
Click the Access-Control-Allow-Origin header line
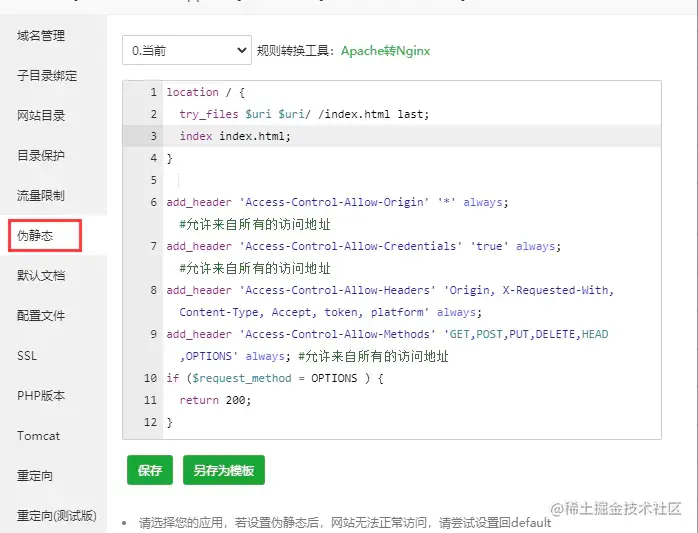[x=337, y=202]
